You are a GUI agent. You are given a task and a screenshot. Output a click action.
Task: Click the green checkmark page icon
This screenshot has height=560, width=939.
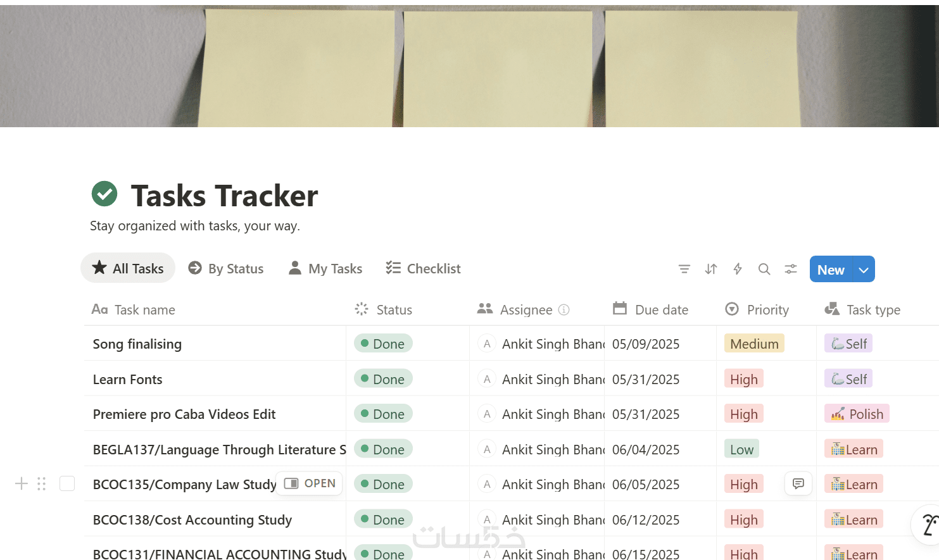(x=104, y=194)
